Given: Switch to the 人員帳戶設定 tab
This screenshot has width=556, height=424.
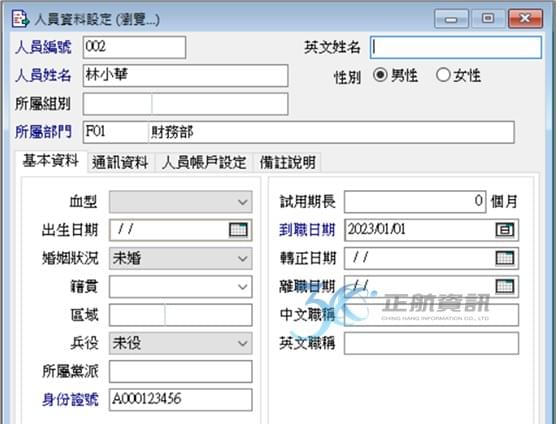Looking at the screenshot, I should [204, 163].
